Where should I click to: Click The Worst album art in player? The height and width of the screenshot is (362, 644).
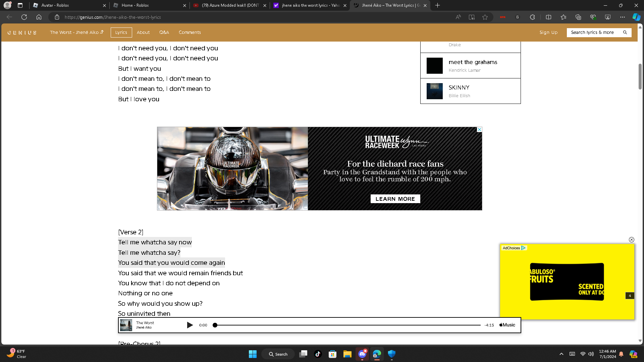pyautogui.click(x=126, y=325)
